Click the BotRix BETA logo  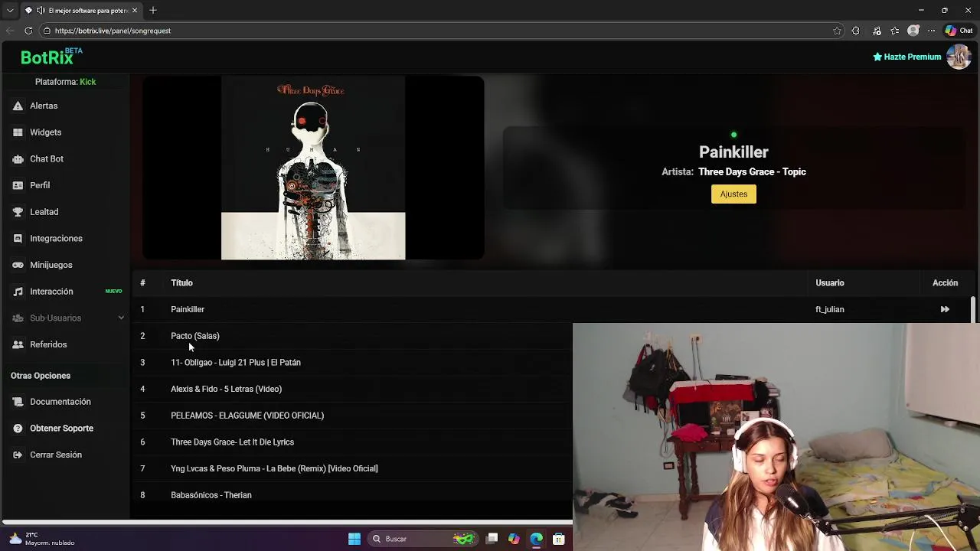51,56
